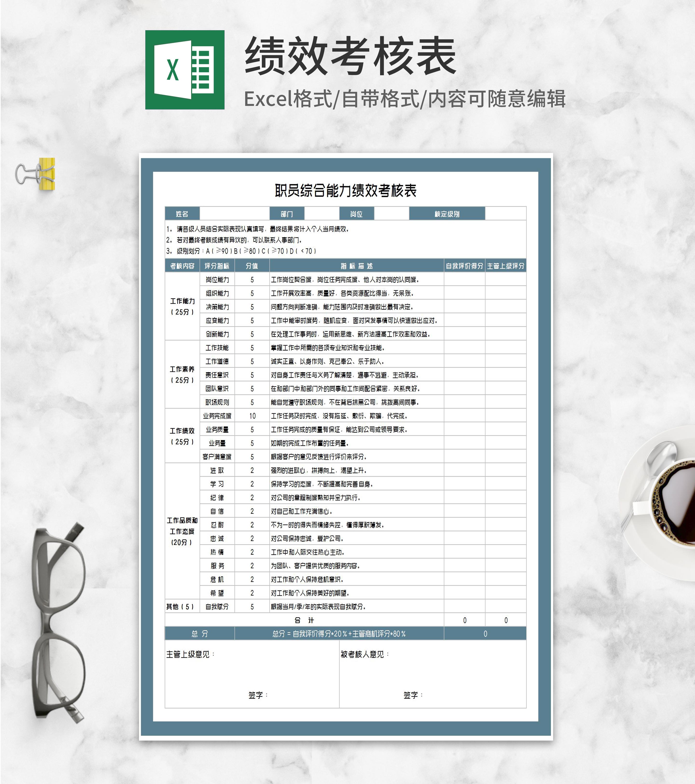The height and width of the screenshot is (784, 695).
Task: Click the empty field next to 姓名
Action: pyautogui.click(x=235, y=214)
